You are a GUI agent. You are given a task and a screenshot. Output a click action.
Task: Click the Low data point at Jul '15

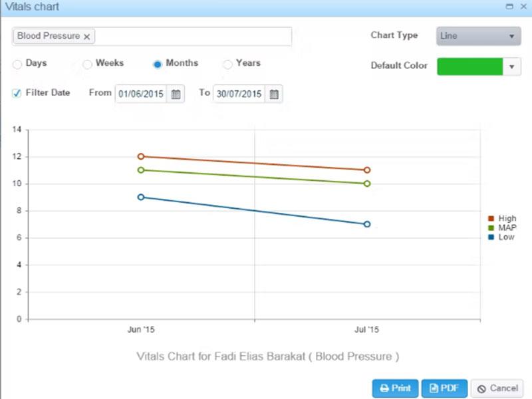(x=367, y=224)
